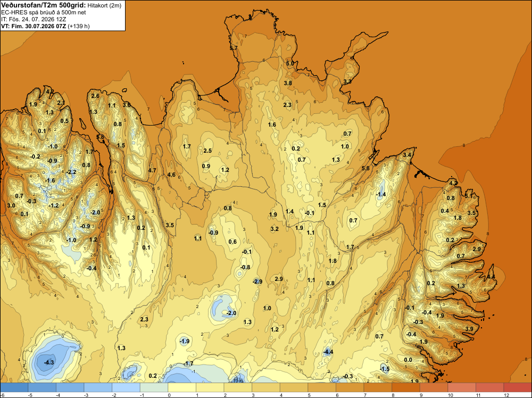The image size is (532, 398).
Task: Pick the legend swatch between 2 and 3
Action: pos(238,387)
